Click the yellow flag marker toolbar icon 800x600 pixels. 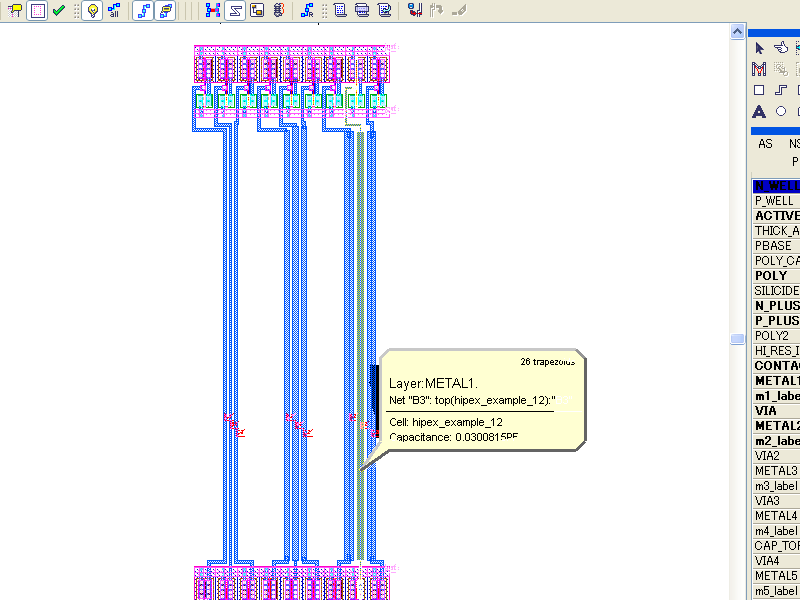pyautogui.click(x=15, y=11)
